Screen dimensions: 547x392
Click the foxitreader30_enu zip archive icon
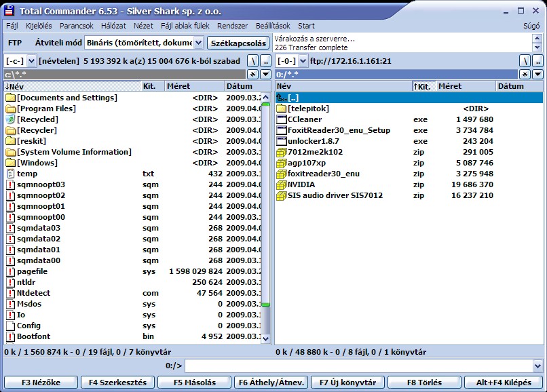pyautogui.click(x=281, y=174)
